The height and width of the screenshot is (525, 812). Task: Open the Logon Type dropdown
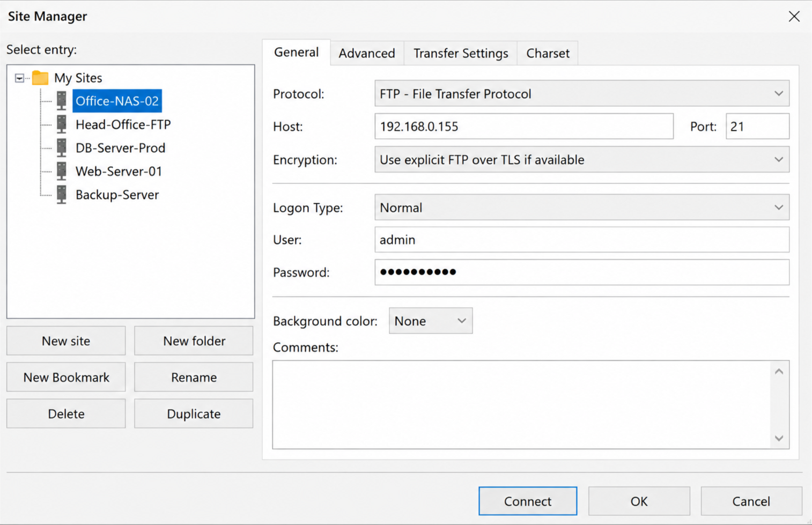coord(582,208)
